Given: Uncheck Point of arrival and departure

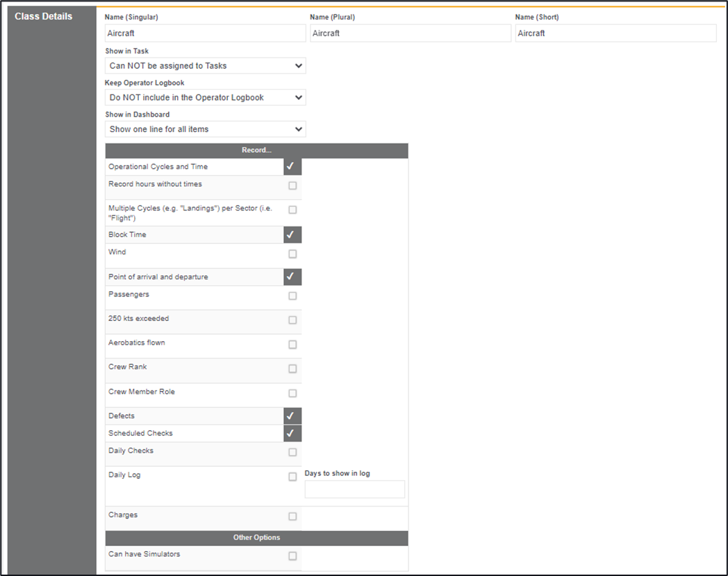Looking at the screenshot, I should [x=292, y=277].
